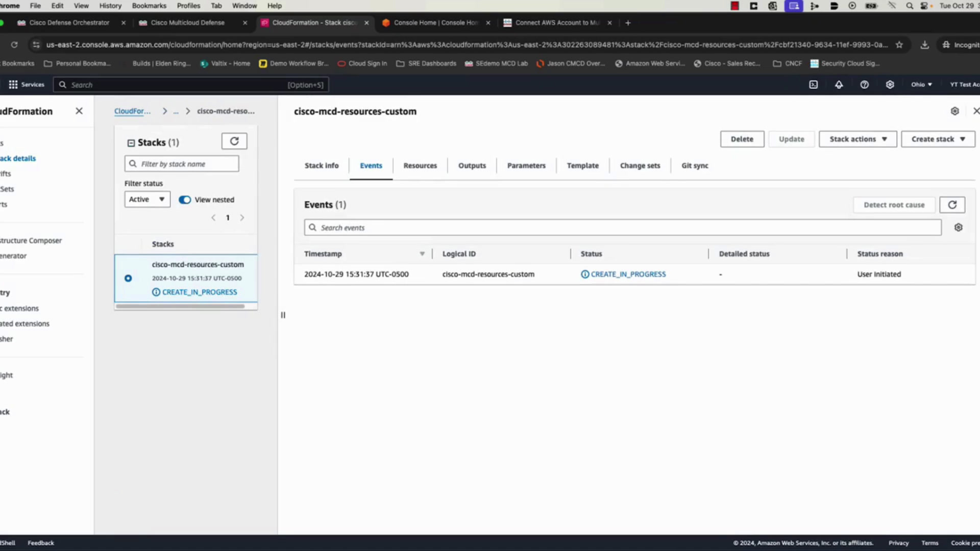The width and height of the screenshot is (980, 551).
Task: Focus Filter by stack name field
Action: pyautogui.click(x=182, y=164)
